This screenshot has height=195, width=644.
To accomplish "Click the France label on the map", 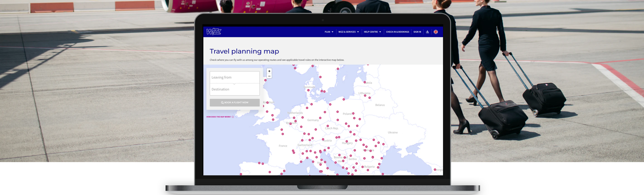I will (283, 146).
